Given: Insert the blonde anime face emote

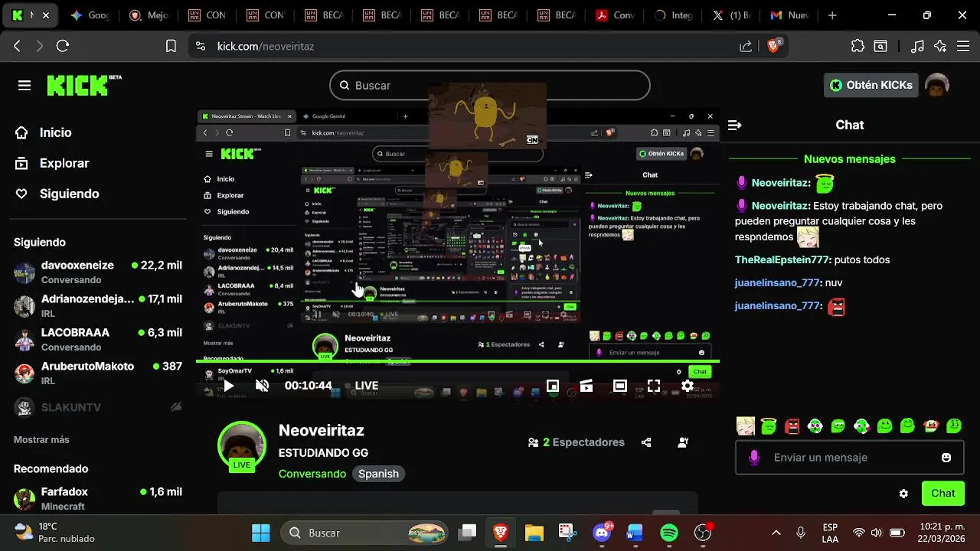Looking at the screenshot, I should click(x=745, y=426).
